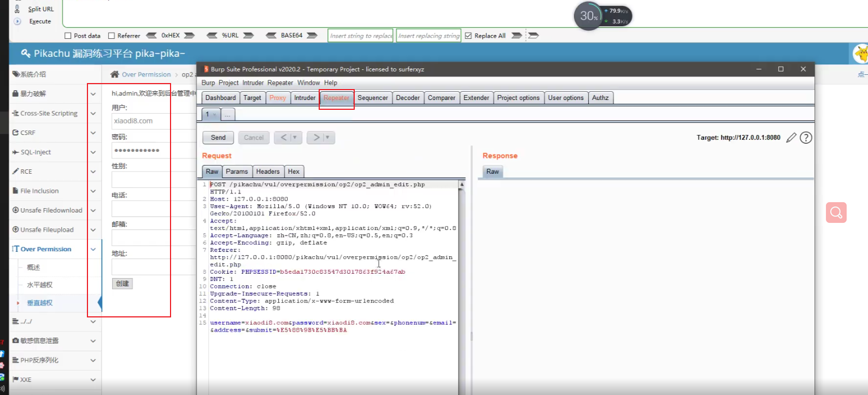The width and height of the screenshot is (868, 395).
Task: Click the 敏感信息泄露 camera icon
Action: click(16, 340)
